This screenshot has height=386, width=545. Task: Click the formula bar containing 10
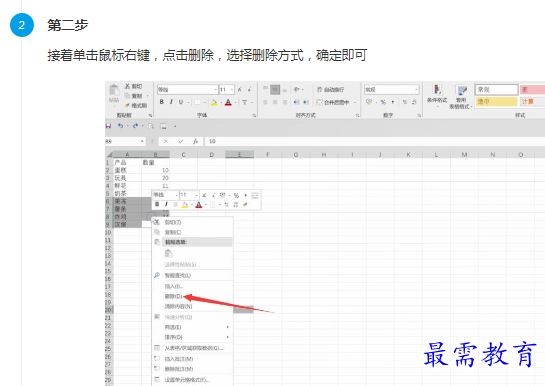pos(375,141)
